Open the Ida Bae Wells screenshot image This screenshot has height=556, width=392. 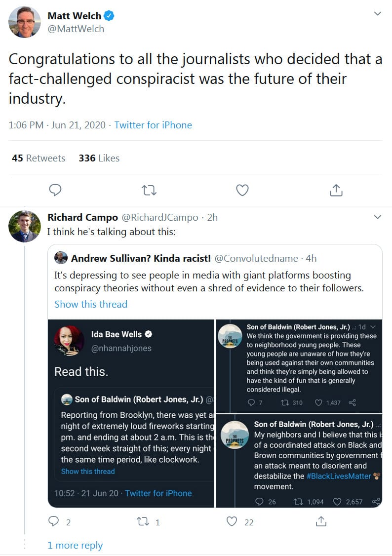tap(131, 413)
